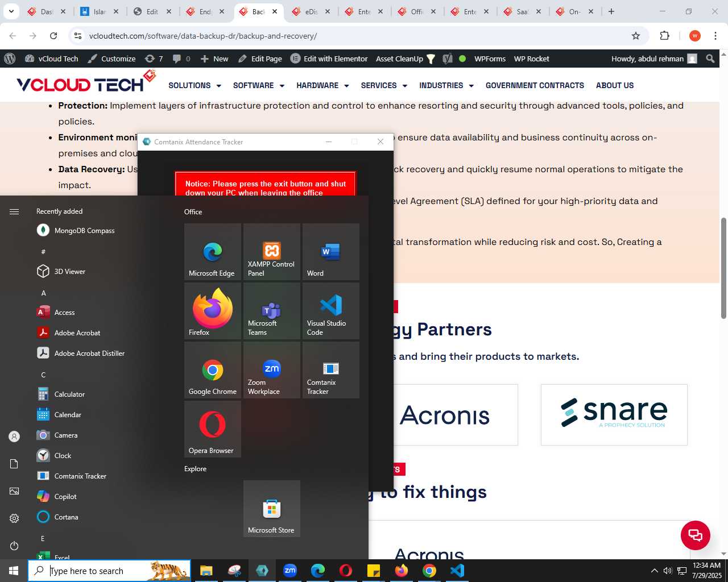Launch the XAMPP Control Panel tile
Screen dimensions: 728x582
(271, 252)
